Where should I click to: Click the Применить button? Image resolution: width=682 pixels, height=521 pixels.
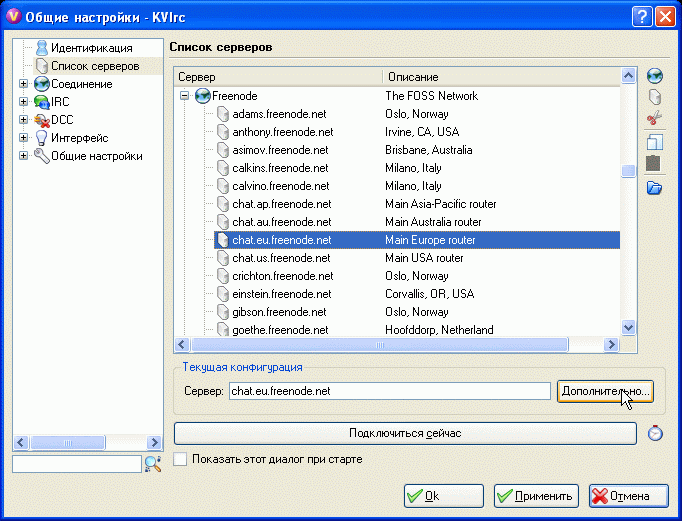click(x=536, y=496)
